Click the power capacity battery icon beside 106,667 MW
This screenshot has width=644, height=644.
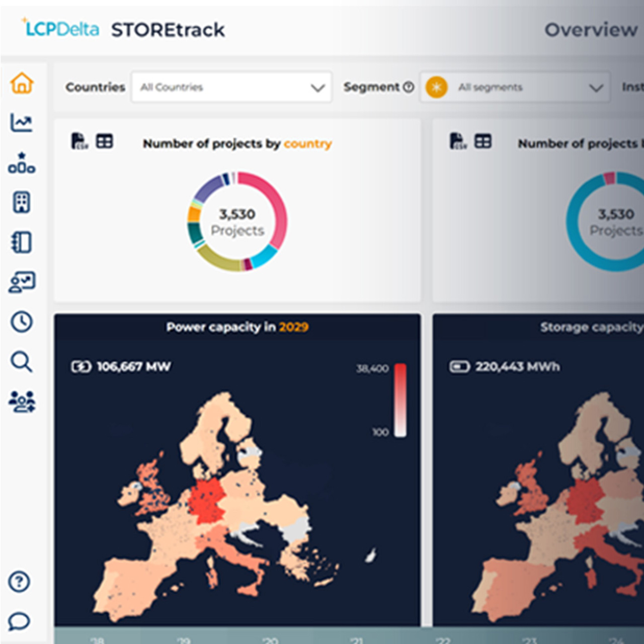click(81, 366)
